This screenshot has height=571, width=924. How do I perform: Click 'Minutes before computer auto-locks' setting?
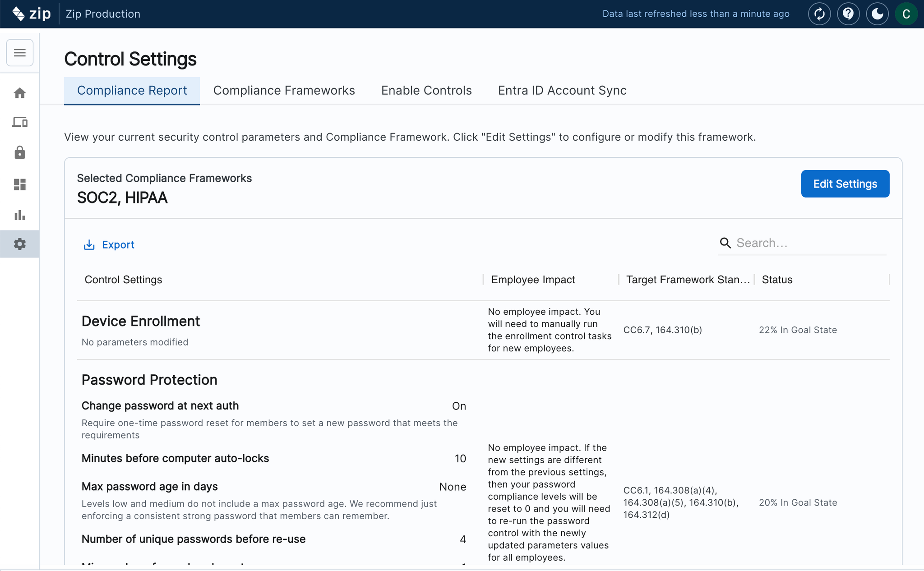click(x=175, y=459)
